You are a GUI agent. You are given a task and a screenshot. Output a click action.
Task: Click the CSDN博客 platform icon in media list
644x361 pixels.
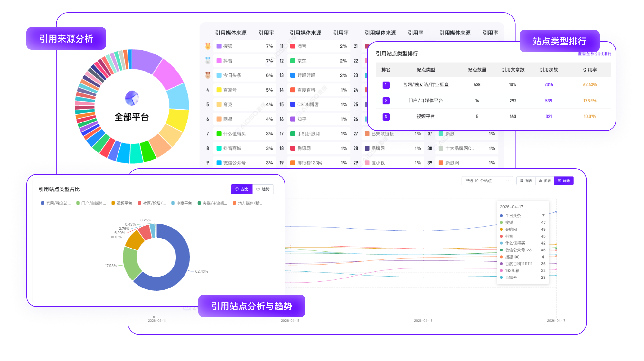[x=293, y=104]
